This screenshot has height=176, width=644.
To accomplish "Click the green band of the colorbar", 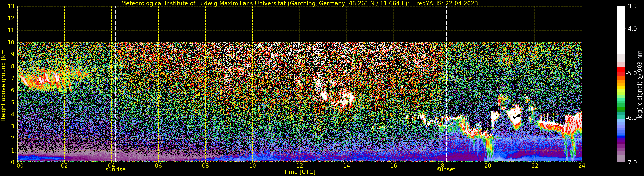I will click(x=621, y=108).
